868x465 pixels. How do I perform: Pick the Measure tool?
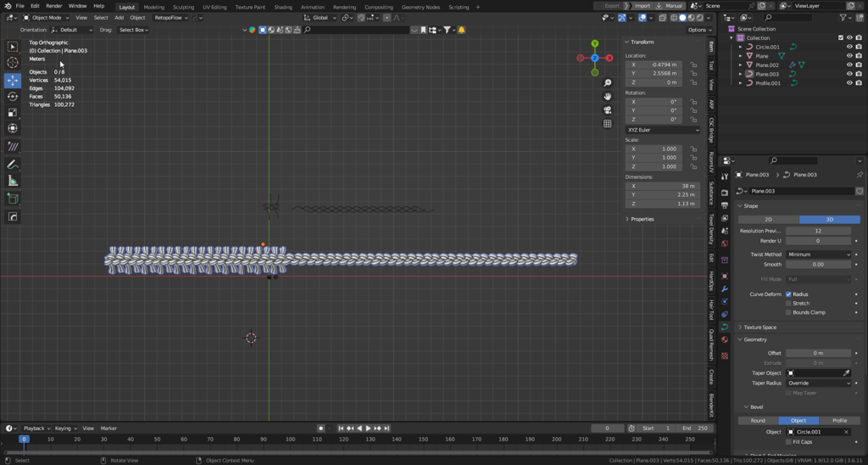(x=13, y=181)
